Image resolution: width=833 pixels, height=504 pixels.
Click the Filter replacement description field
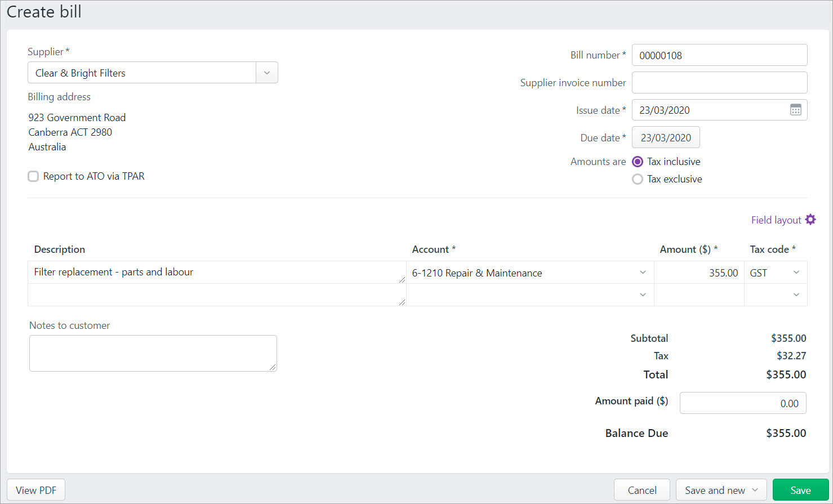[217, 273]
